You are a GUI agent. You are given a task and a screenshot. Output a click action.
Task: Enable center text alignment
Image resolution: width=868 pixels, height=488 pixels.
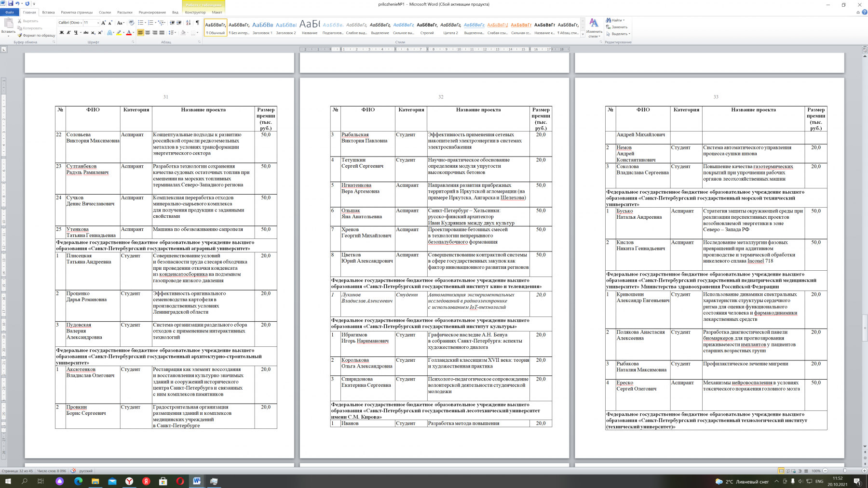tap(148, 33)
